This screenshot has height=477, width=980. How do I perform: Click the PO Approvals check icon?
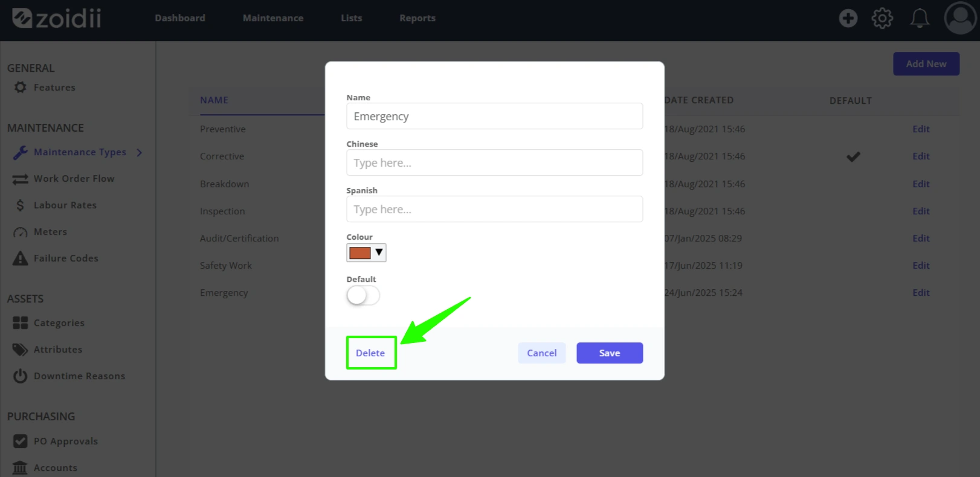click(21, 441)
